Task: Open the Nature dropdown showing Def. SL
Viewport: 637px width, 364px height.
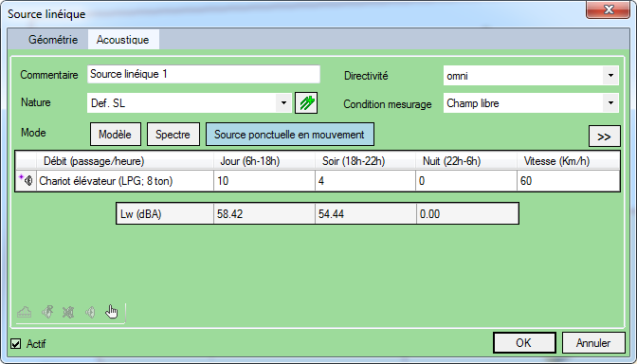Action: [190, 102]
